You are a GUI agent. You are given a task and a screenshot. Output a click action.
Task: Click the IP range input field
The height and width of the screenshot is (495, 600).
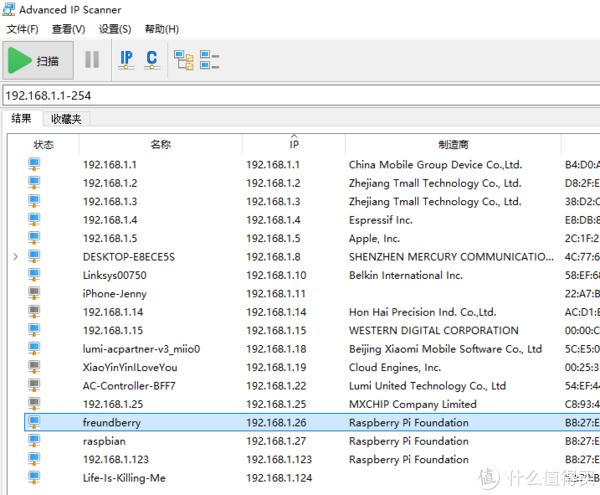[302, 96]
